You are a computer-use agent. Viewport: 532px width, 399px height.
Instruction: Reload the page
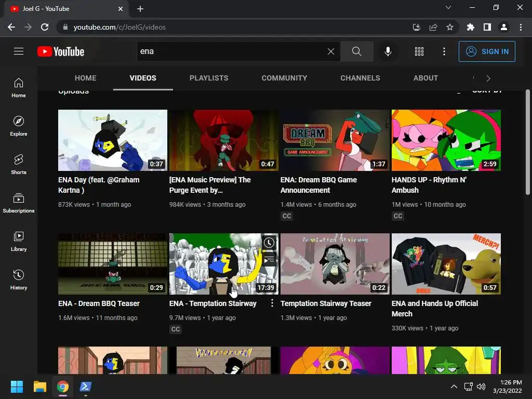(x=45, y=27)
